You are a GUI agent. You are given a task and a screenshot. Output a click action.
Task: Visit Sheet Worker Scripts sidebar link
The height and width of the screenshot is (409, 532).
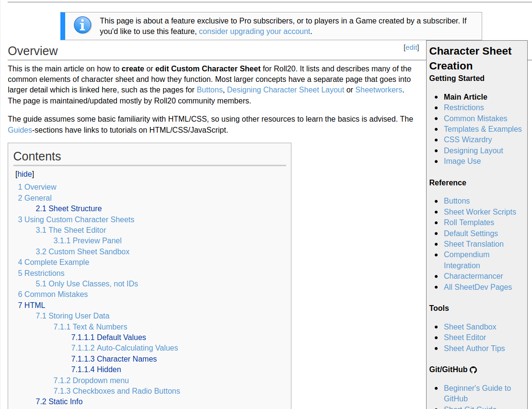click(480, 212)
